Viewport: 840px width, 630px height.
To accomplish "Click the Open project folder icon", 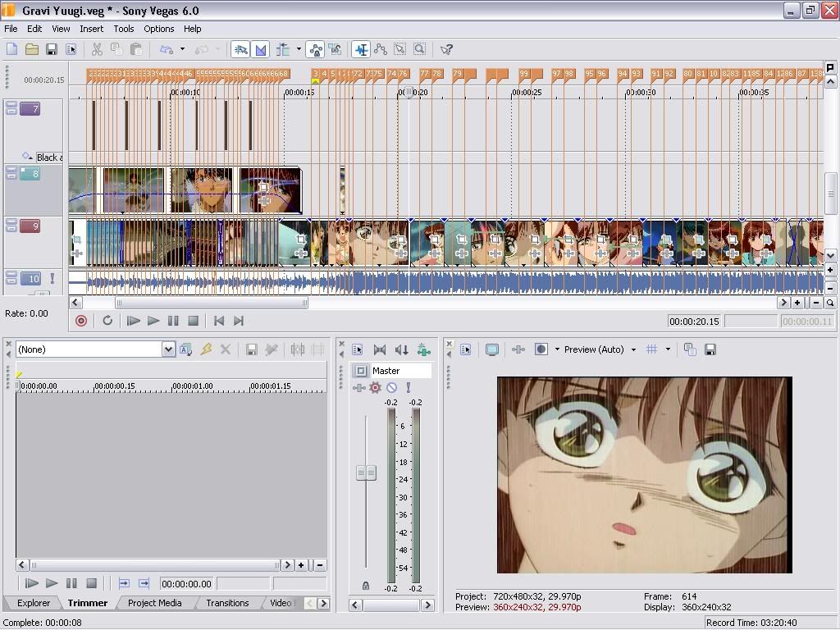I will coord(31,49).
